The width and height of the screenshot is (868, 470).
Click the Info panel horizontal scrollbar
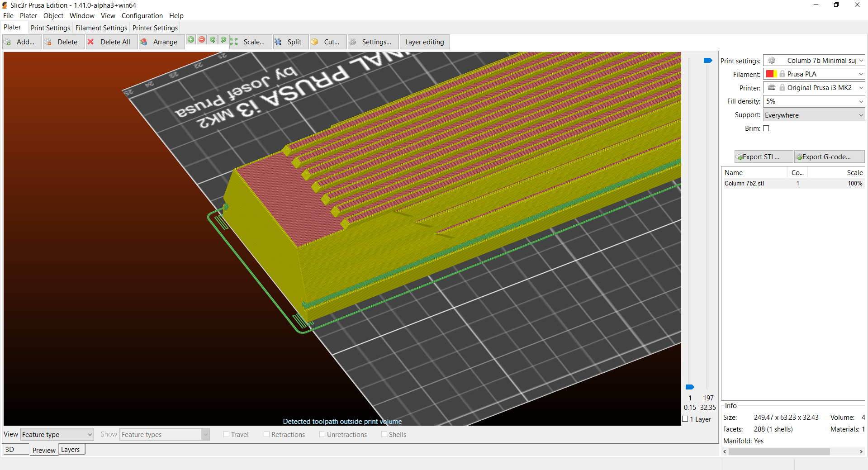point(779,451)
